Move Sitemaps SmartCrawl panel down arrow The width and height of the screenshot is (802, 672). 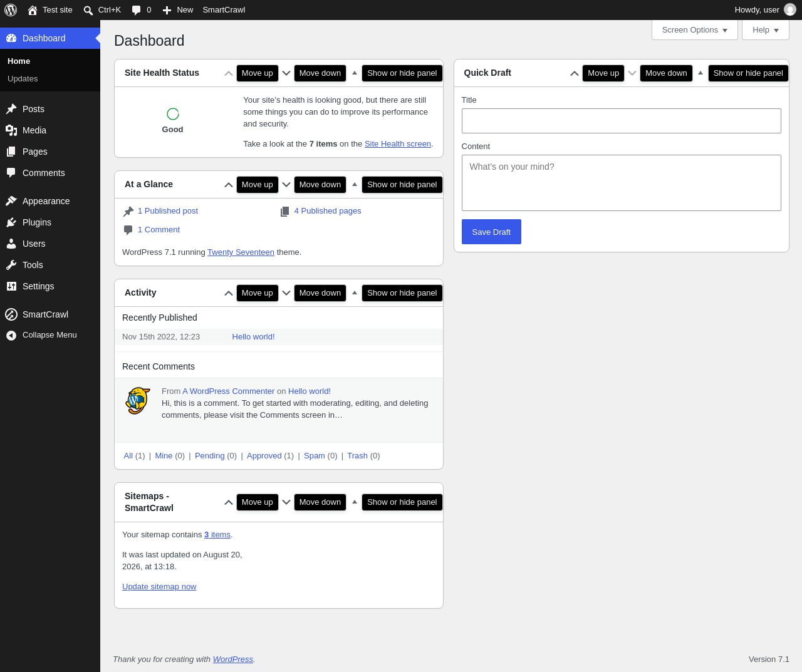point(286,502)
